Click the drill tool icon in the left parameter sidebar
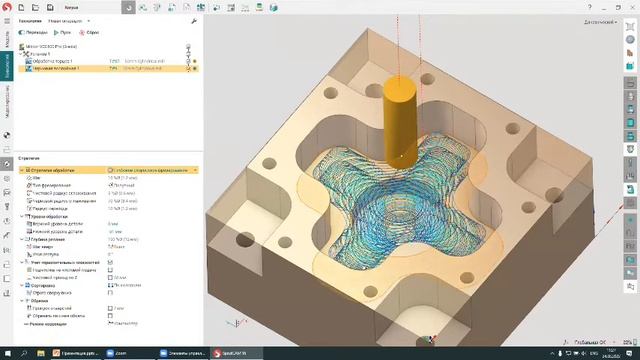The height and width of the screenshot is (360, 640). click(x=7, y=207)
